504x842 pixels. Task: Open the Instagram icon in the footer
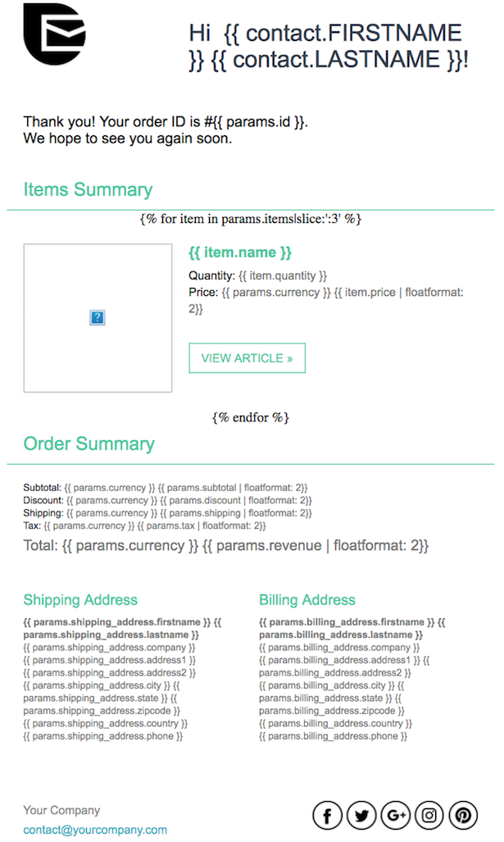point(429,815)
